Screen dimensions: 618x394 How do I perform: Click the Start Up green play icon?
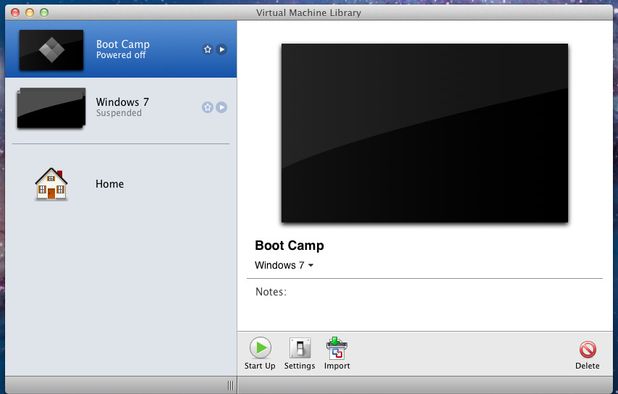click(x=260, y=348)
